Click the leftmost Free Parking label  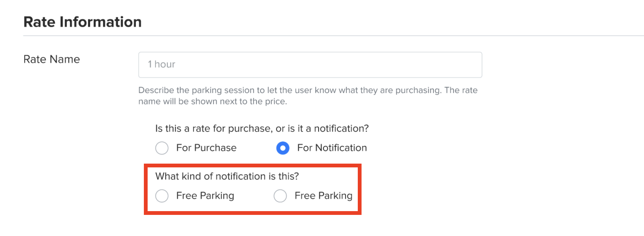pyautogui.click(x=204, y=196)
